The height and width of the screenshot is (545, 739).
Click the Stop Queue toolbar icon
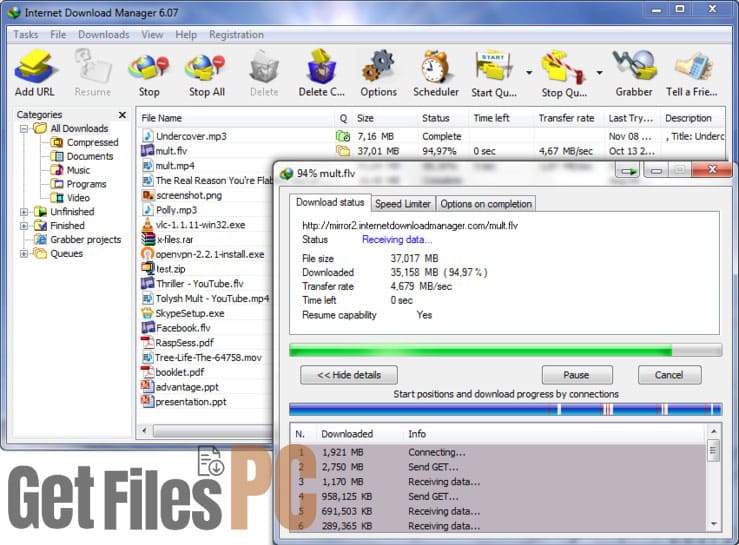[x=563, y=67]
